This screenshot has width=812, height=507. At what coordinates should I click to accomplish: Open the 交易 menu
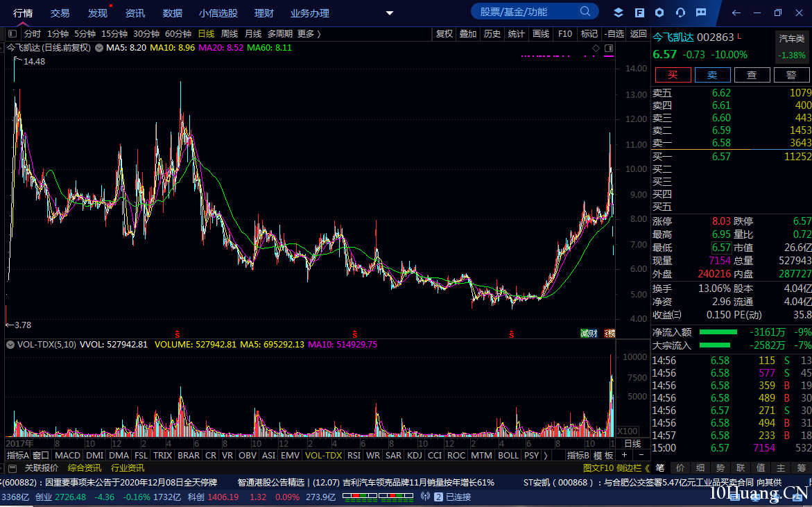(x=60, y=13)
